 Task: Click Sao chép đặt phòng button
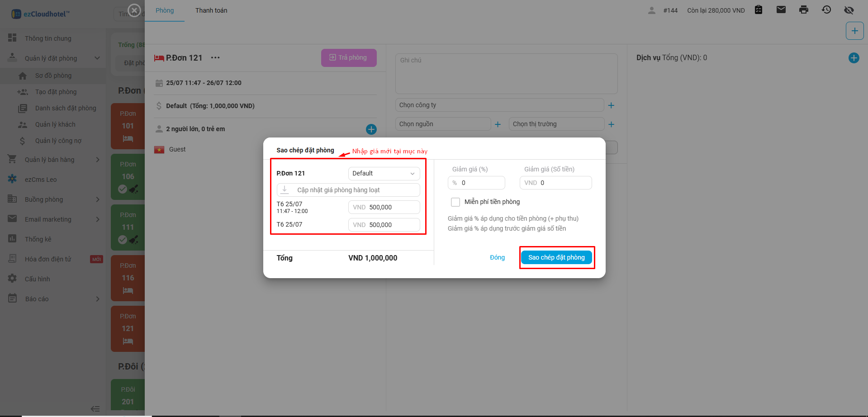[556, 257]
